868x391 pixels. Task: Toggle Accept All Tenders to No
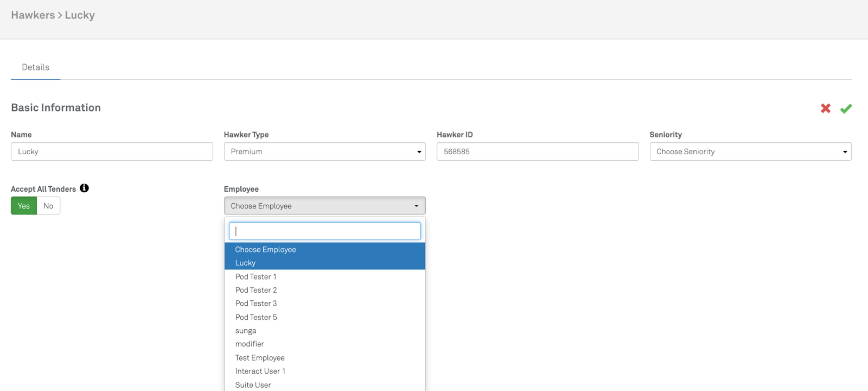pyautogui.click(x=48, y=206)
